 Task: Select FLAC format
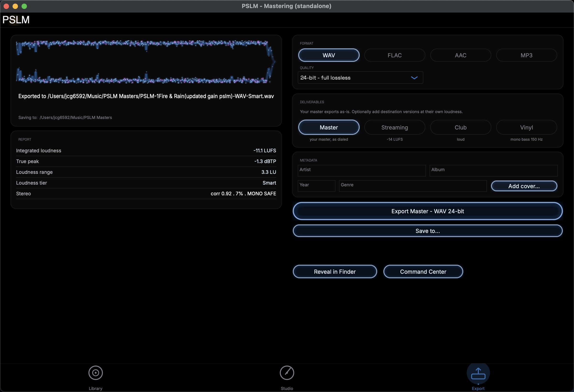(394, 55)
